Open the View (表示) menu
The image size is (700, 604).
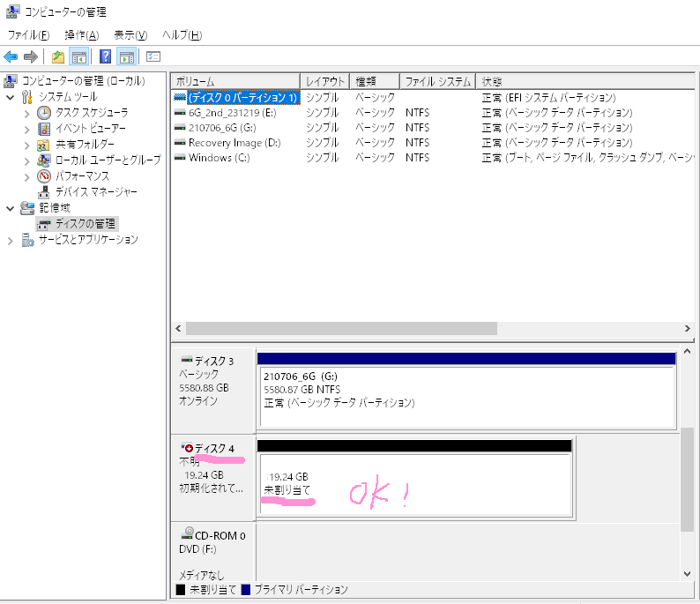pos(130,34)
